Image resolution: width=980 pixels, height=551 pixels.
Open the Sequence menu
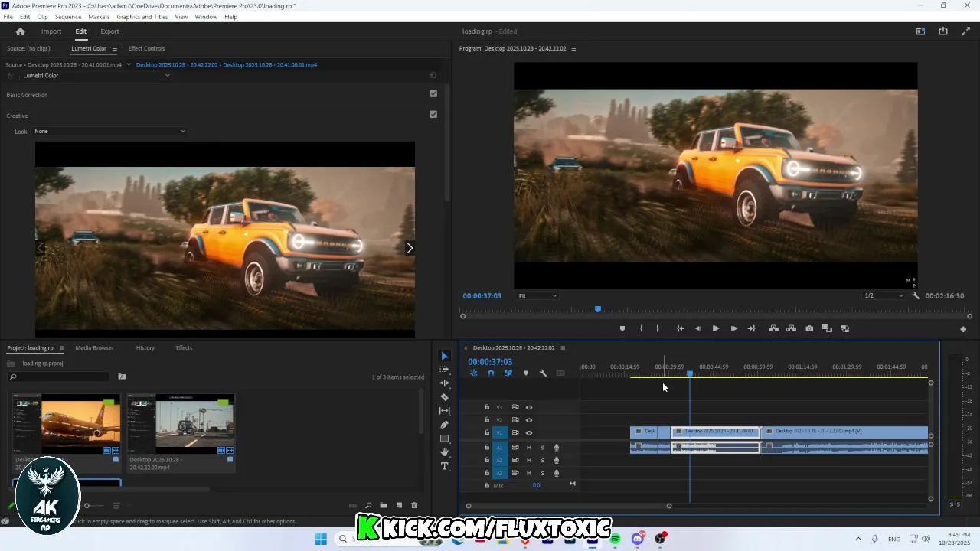(x=68, y=17)
